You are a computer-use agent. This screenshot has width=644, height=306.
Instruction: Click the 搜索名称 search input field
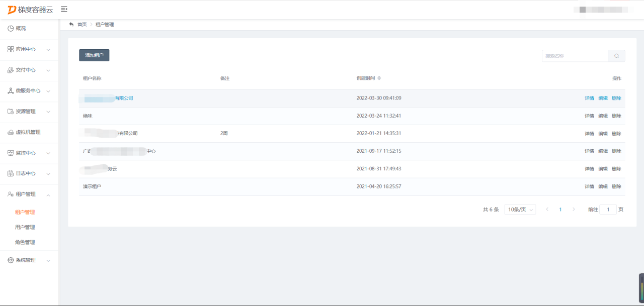click(x=575, y=56)
